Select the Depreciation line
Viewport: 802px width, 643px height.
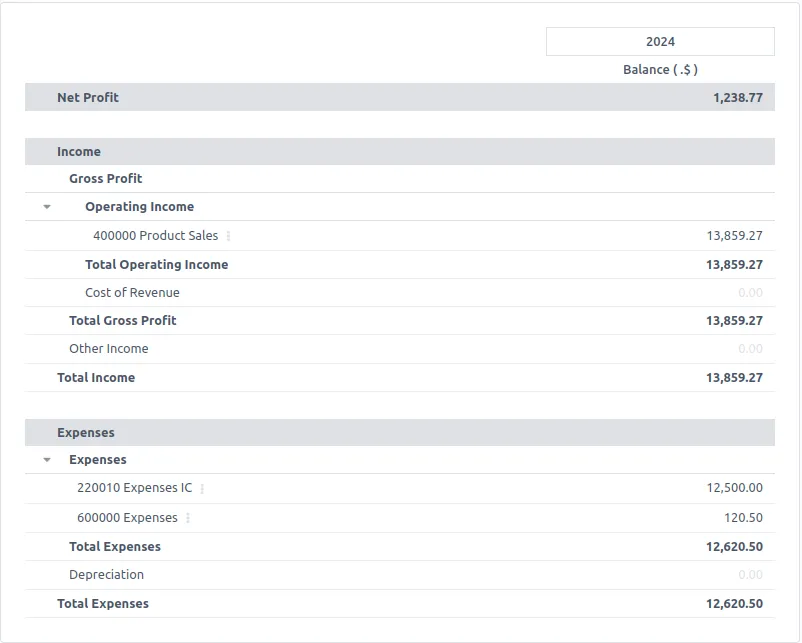coord(105,574)
